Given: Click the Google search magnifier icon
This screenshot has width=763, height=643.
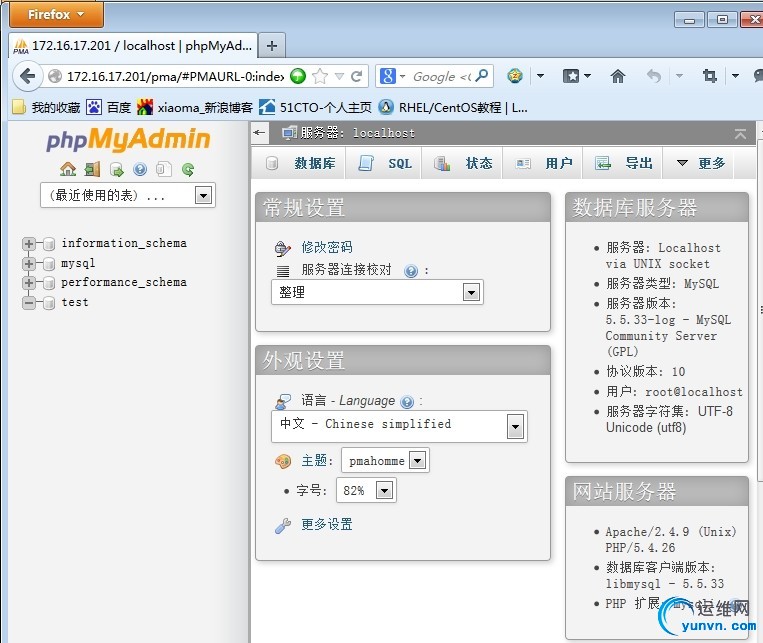Looking at the screenshot, I should (x=482, y=76).
